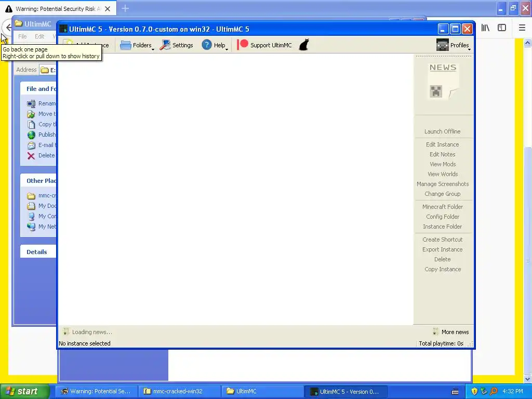Open My Network Places under Other Places
Viewport: 532px width, 399px height.
[x=42, y=227]
